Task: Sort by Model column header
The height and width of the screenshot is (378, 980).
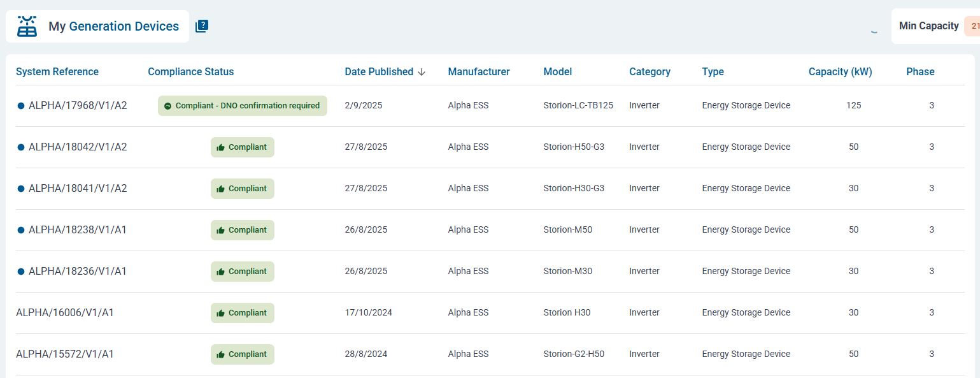Action: [x=558, y=71]
